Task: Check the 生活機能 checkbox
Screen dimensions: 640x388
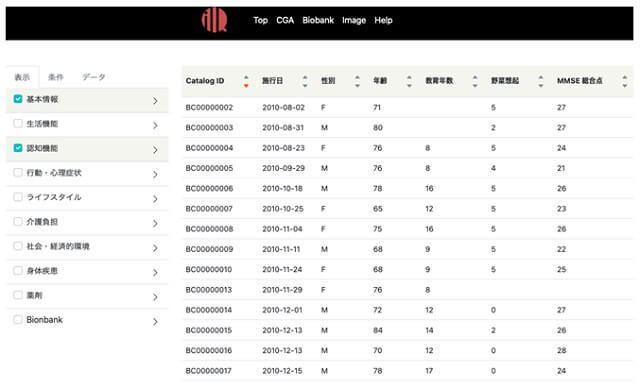Action: tap(18, 123)
